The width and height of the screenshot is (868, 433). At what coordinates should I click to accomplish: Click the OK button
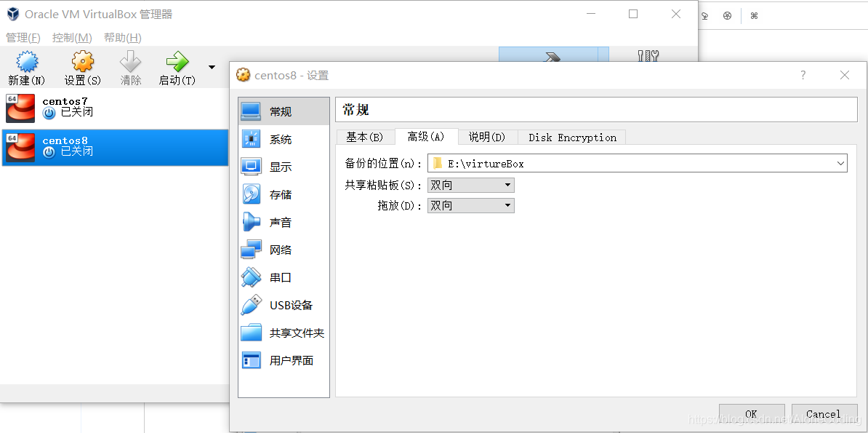coord(751,414)
